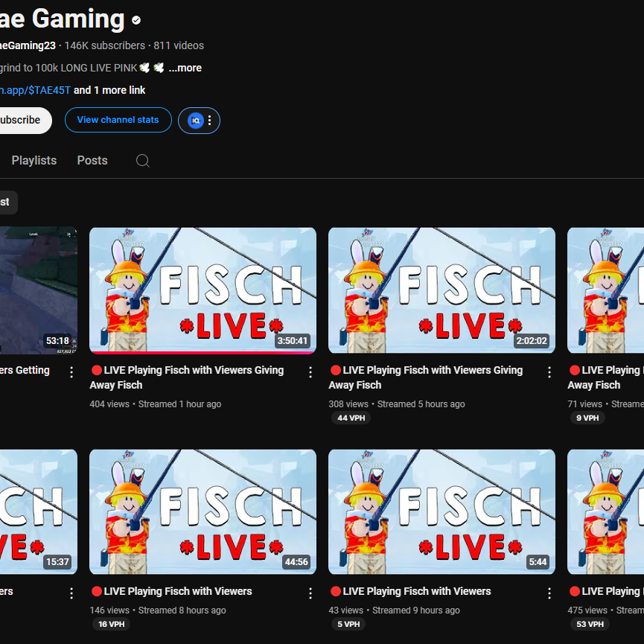Image resolution: width=644 pixels, height=644 pixels.
Task: Open the channel search magnifier icon
Action: (142, 161)
